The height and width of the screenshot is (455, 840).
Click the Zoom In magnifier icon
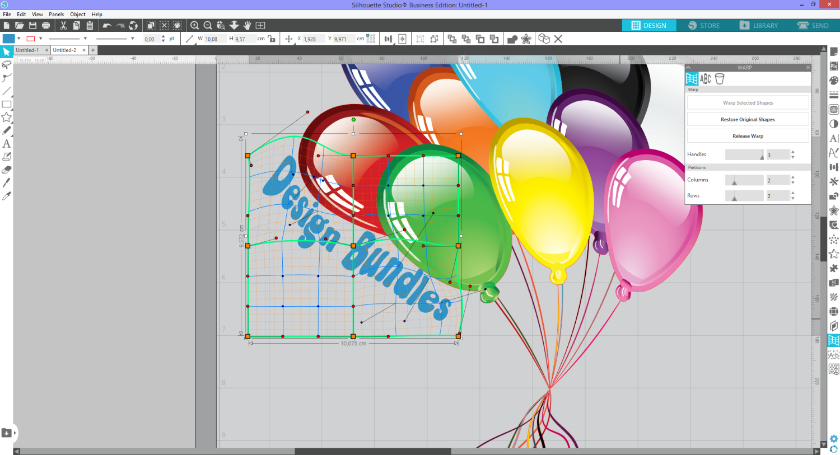[194, 25]
